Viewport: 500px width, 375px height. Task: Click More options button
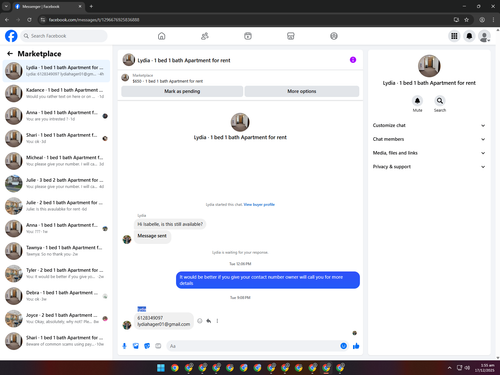[x=302, y=91]
